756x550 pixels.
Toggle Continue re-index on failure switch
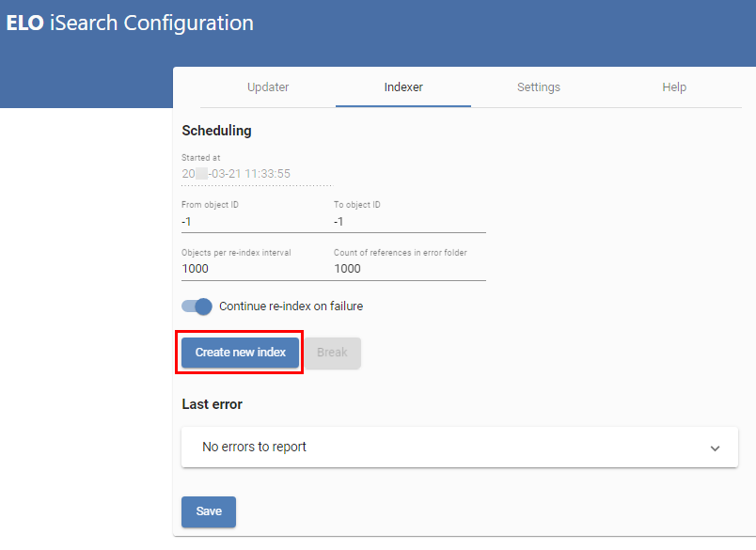(197, 306)
